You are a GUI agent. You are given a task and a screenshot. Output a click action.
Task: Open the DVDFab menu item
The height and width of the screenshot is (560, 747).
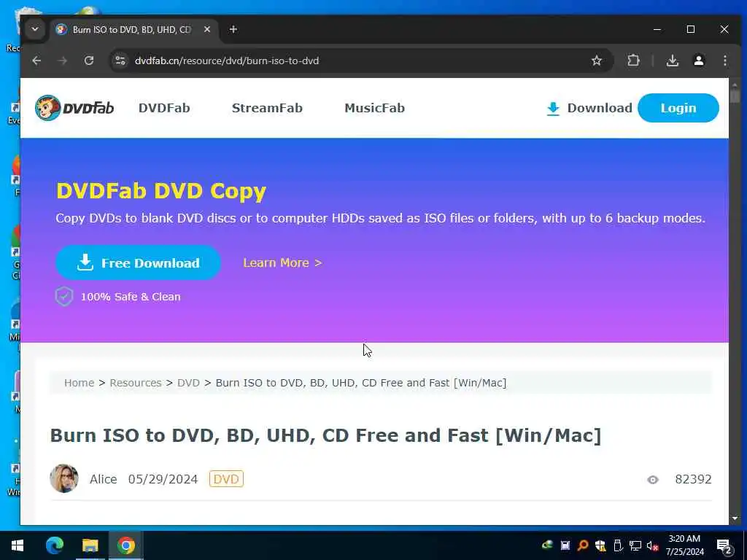164,108
